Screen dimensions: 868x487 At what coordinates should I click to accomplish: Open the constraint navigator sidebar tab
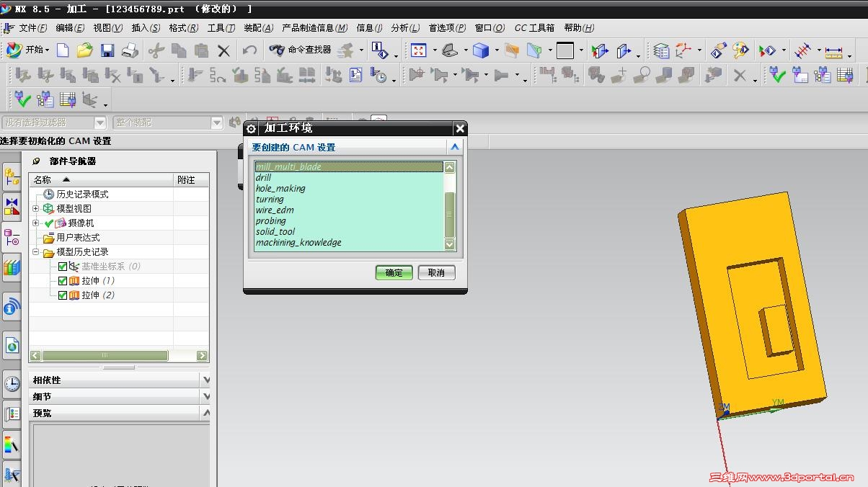click(x=12, y=207)
